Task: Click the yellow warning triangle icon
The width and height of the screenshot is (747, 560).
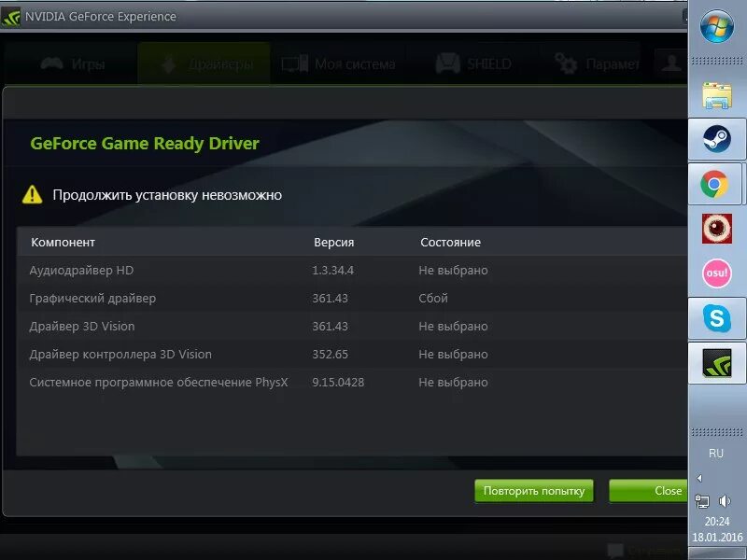Action: 32,194
